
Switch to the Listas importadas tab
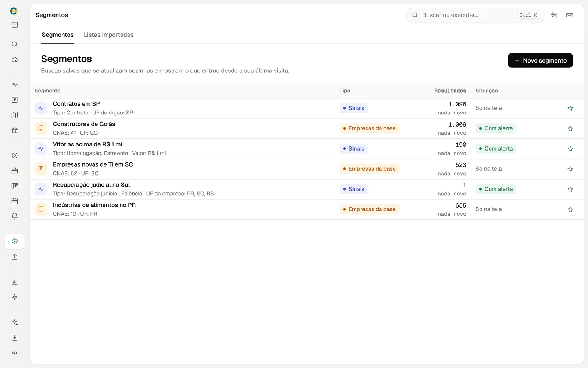pos(109,35)
